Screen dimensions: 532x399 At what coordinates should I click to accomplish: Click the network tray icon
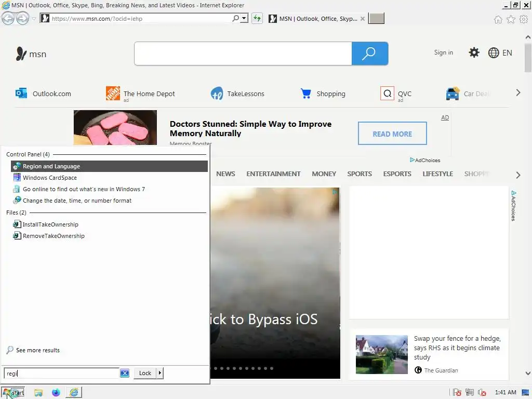[x=470, y=393]
